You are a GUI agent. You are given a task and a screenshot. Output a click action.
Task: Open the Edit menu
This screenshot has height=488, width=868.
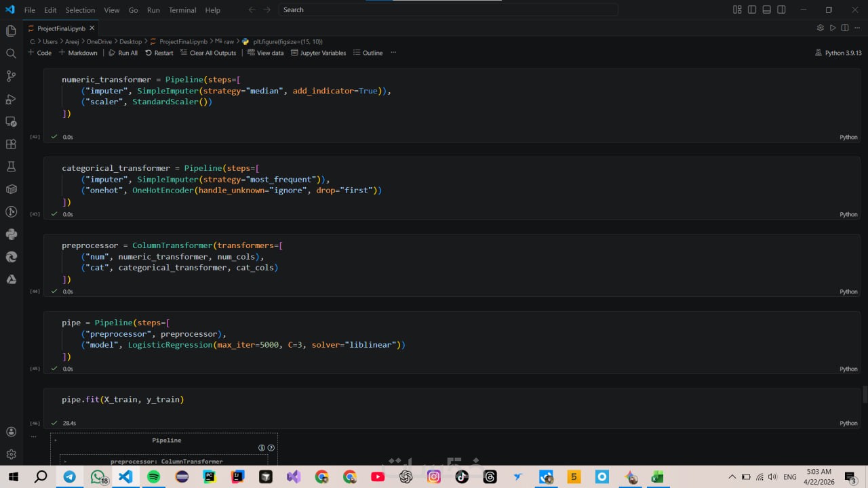click(x=50, y=10)
